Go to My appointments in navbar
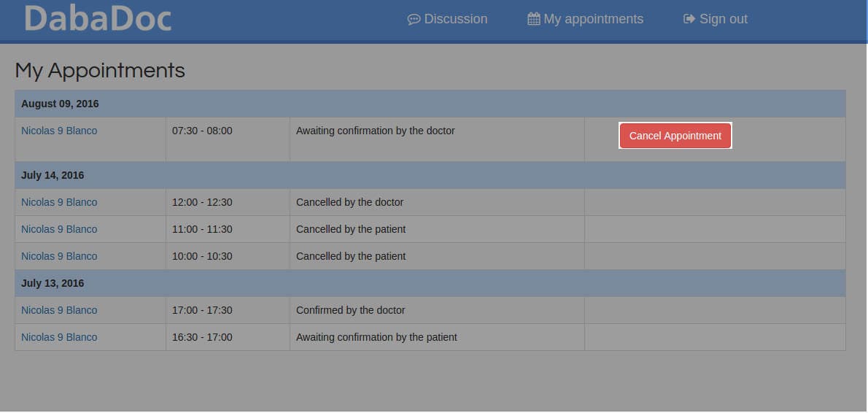 click(x=585, y=20)
